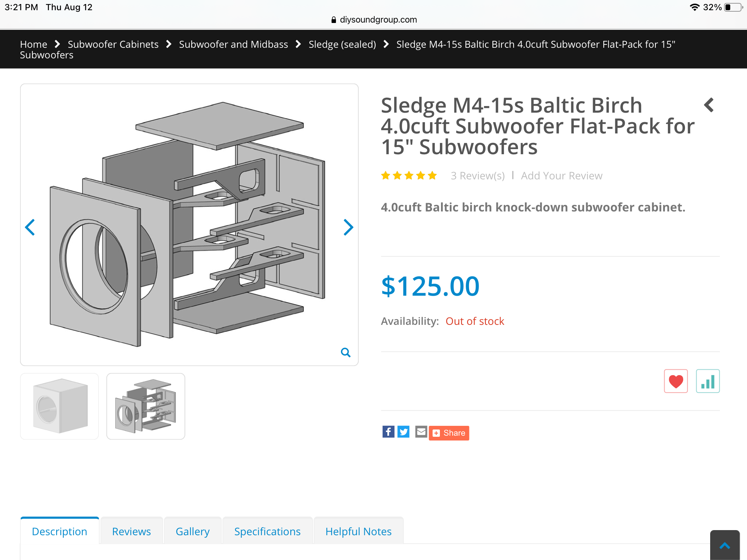
Task: Show previous product image
Action: 30,227
